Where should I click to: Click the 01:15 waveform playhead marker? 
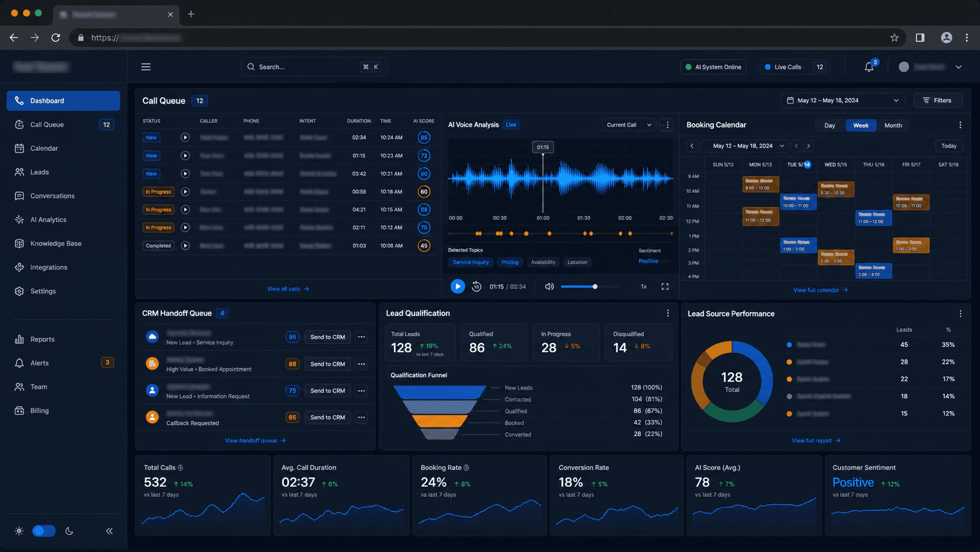click(543, 147)
